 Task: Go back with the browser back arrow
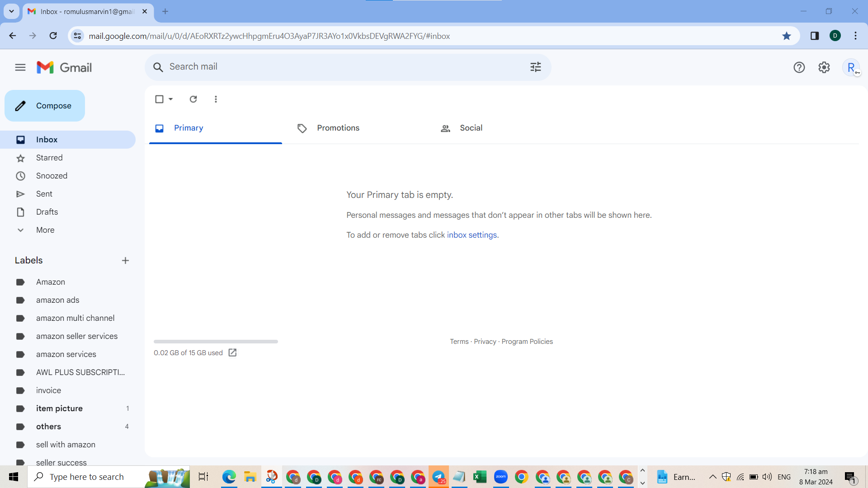point(13,36)
